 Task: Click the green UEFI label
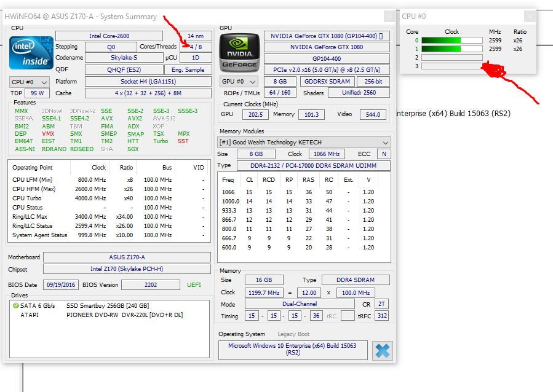coord(194,284)
